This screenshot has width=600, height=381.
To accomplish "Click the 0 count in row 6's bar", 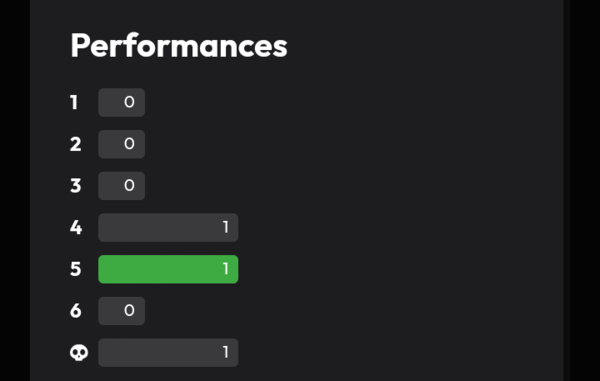I will (129, 311).
